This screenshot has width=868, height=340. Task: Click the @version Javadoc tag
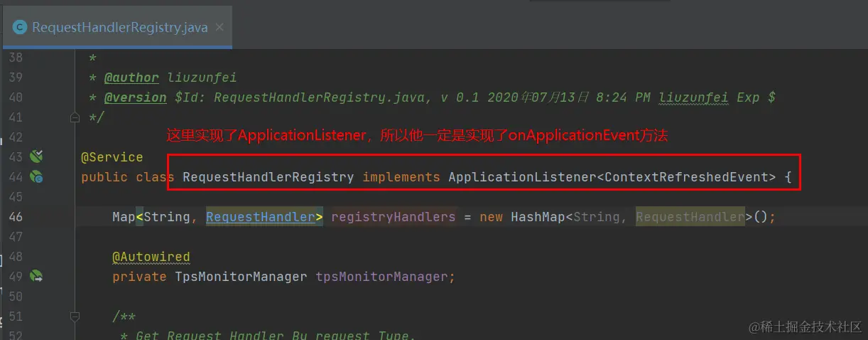pos(135,97)
